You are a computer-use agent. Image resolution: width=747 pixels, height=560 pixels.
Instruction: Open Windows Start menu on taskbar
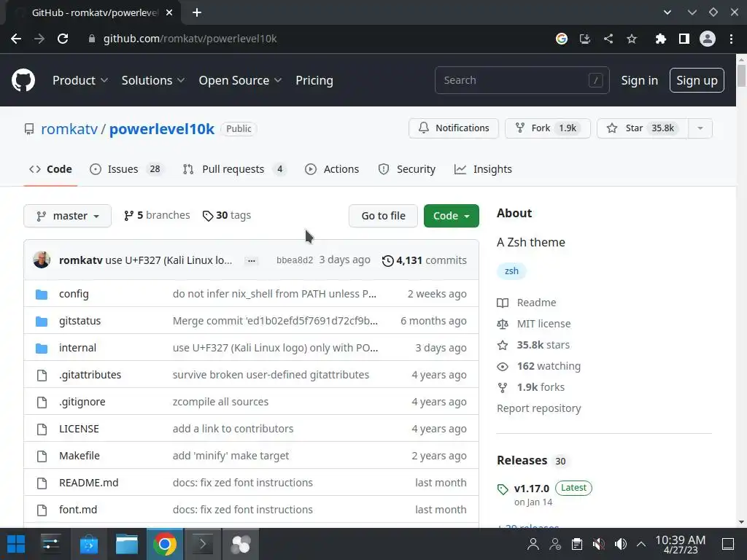pyautogui.click(x=16, y=544)
